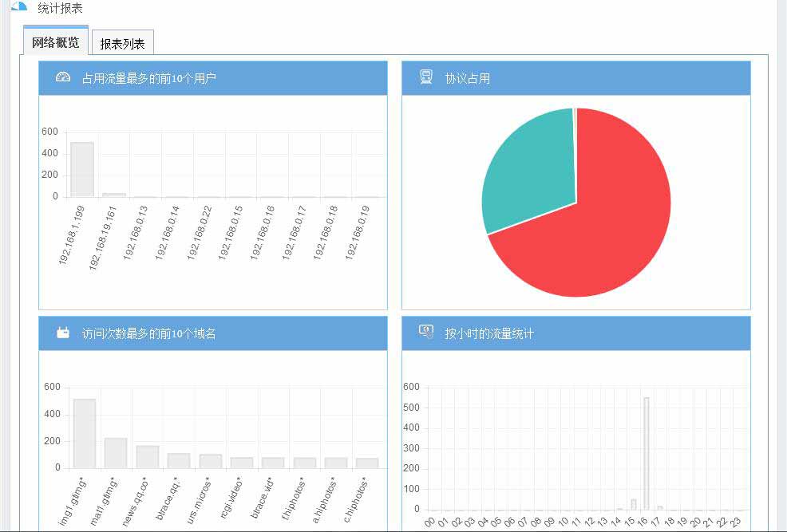Click the hour 16 traffic bar
This screenshot has width=787, height=532.
click(647, 453)
